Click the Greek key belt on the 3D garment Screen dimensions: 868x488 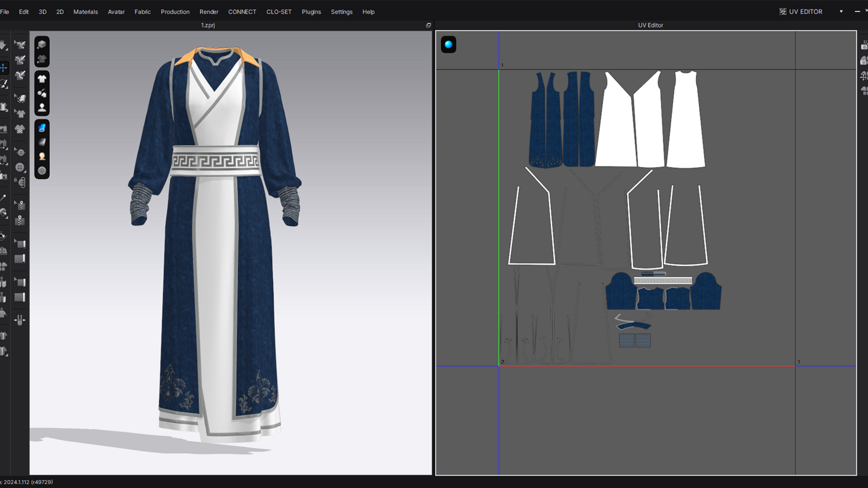(x=216, y=161)
